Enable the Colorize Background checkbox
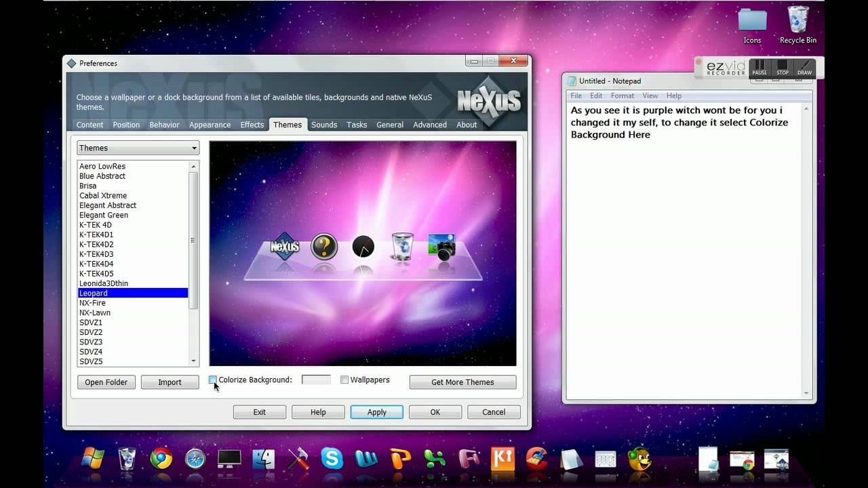This screenshot has width=868, height=488. coord(213,380)
